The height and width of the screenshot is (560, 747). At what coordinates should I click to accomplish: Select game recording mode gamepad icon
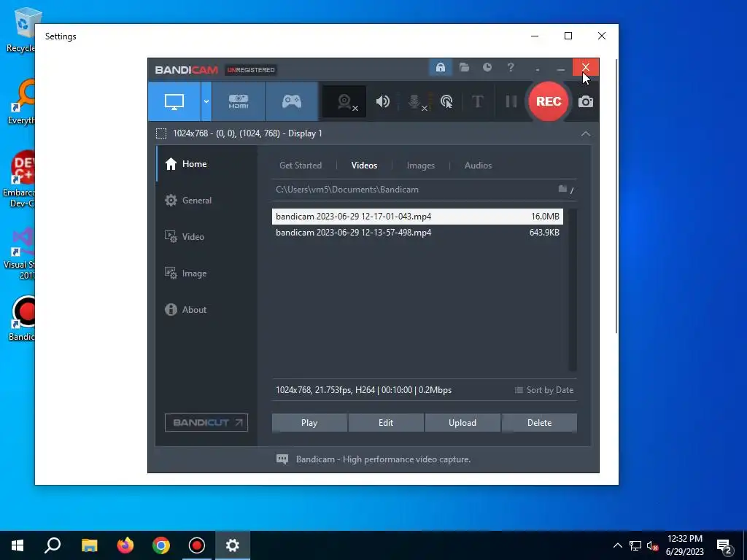292,101
